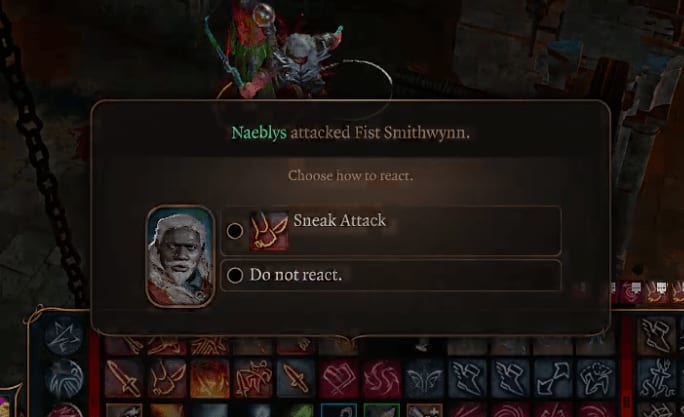
Task: Click the crouching figure icon in the hotbar
Action: coord(596,378)
